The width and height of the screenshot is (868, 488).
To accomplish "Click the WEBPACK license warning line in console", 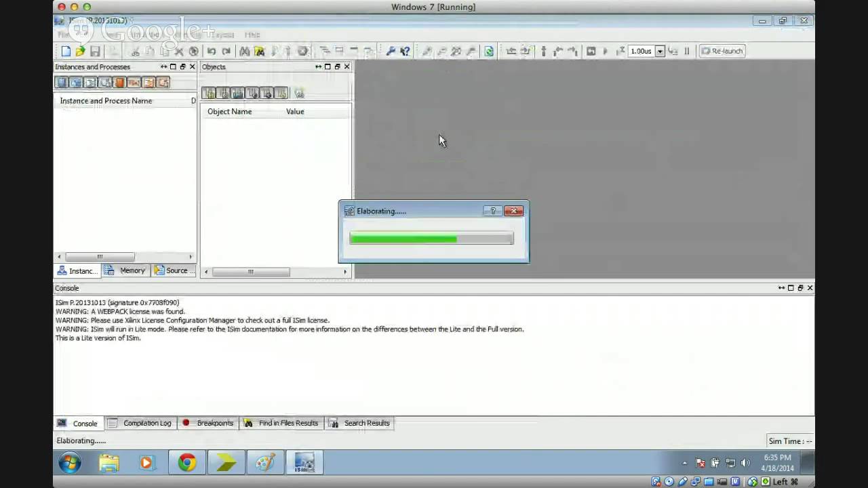I will tap(120, 312).
